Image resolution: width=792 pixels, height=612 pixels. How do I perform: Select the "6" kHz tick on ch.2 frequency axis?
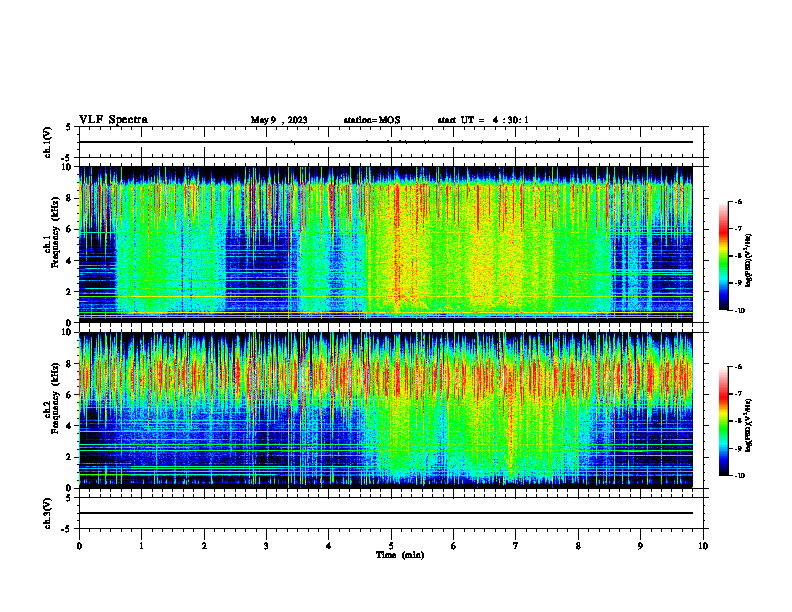coord(69,395)
